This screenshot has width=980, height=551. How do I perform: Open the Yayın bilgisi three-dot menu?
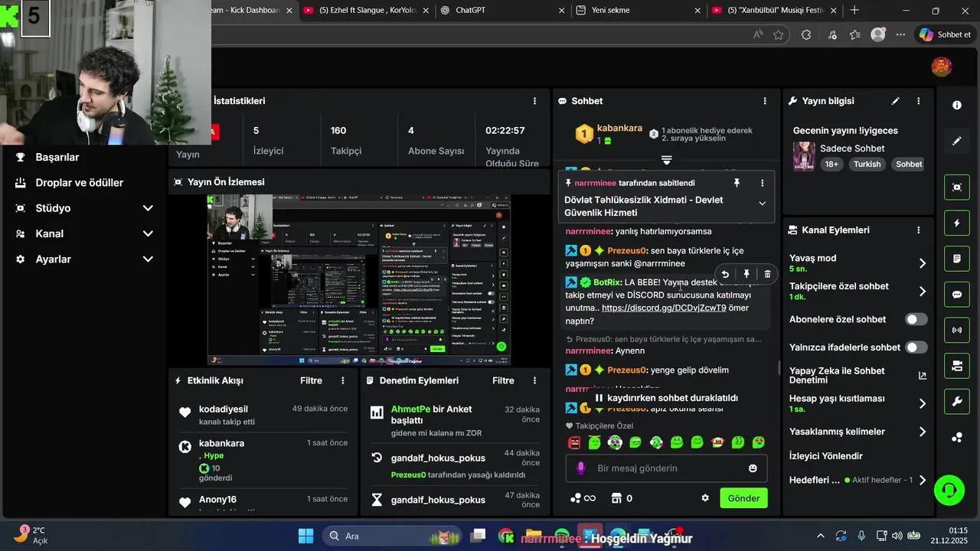tap(919, 101)
